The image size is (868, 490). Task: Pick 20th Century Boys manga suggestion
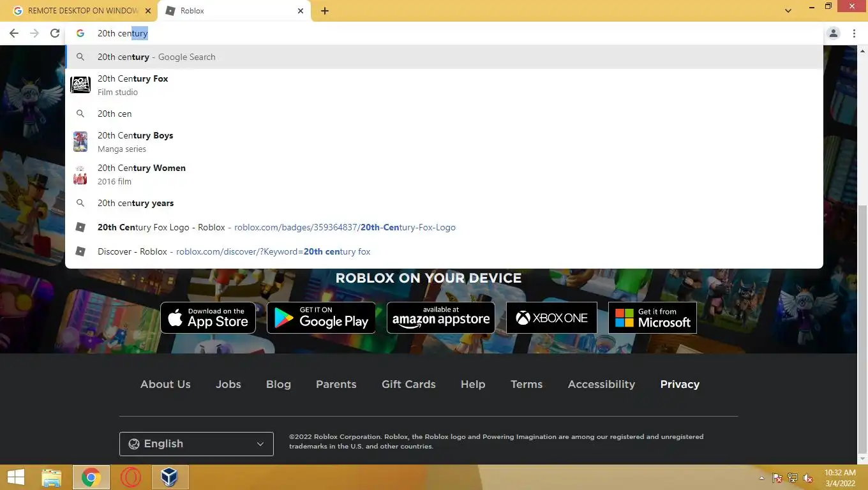444,142
